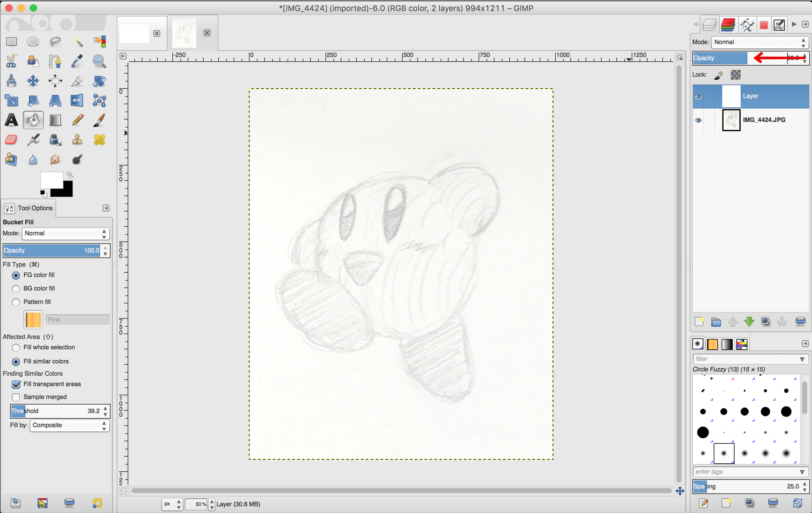Hide the IMG_4424.JPG layer
Screen dimensions: 812x513
click(698, 120)
